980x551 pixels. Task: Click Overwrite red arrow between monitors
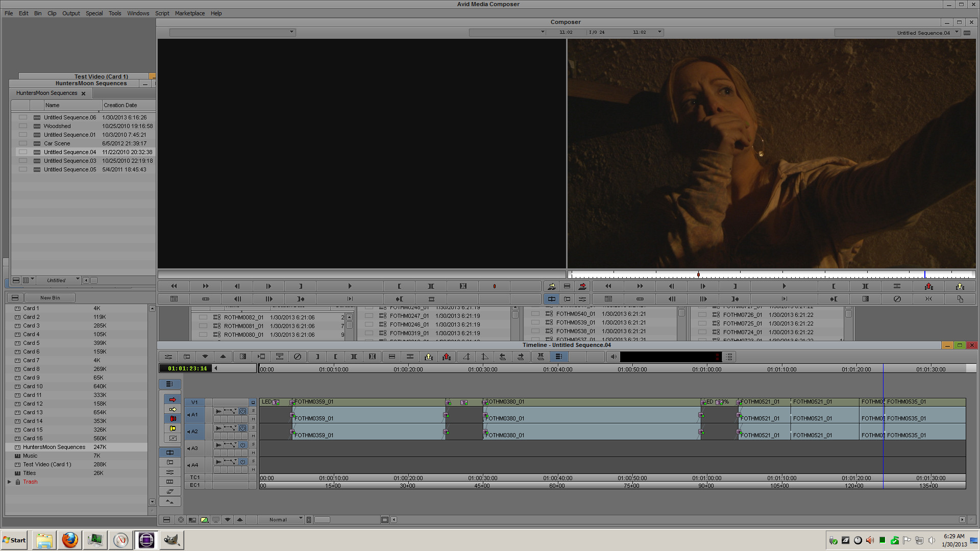[582, 286]
